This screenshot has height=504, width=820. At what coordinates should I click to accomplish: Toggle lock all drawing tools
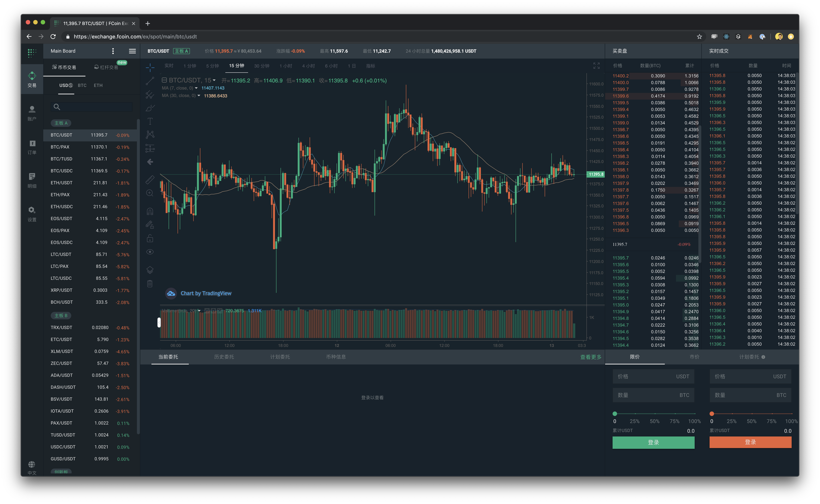pos(150,238)
